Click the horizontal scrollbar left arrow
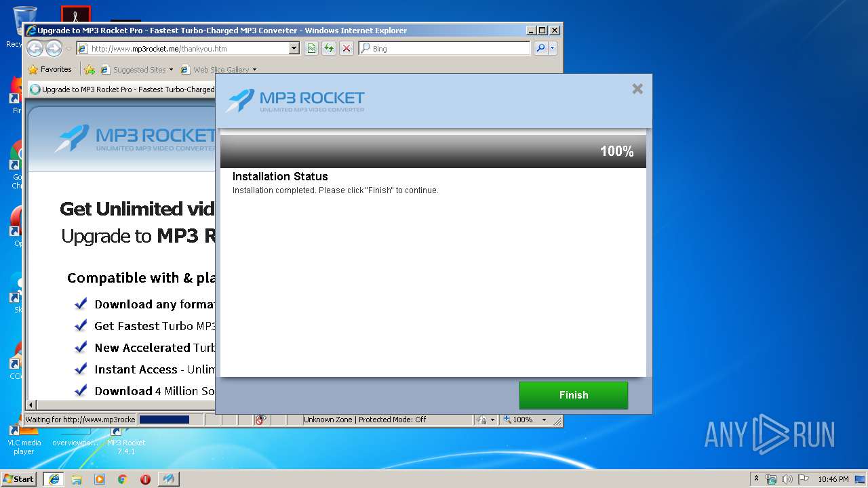The height and width of the screenshot is (488, 868). [x=30, y=405]
